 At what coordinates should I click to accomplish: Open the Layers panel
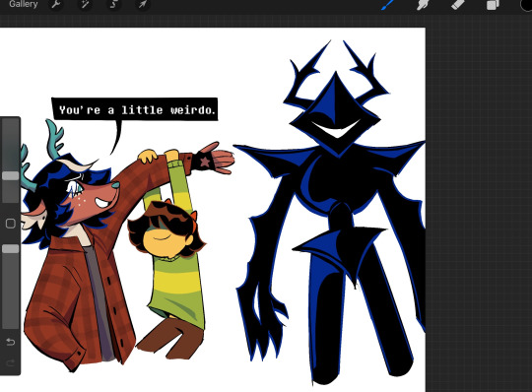click(493, 5)
